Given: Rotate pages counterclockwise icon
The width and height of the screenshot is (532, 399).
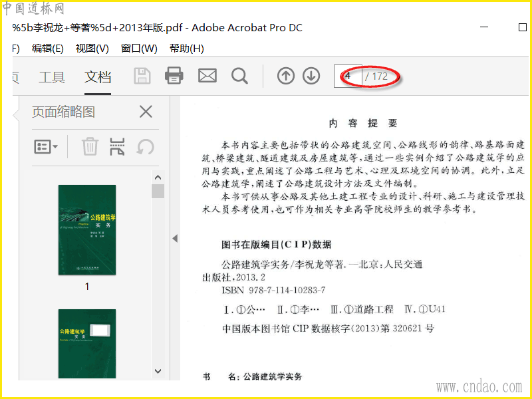Looking at the screenshot, I should coord(145,147).
